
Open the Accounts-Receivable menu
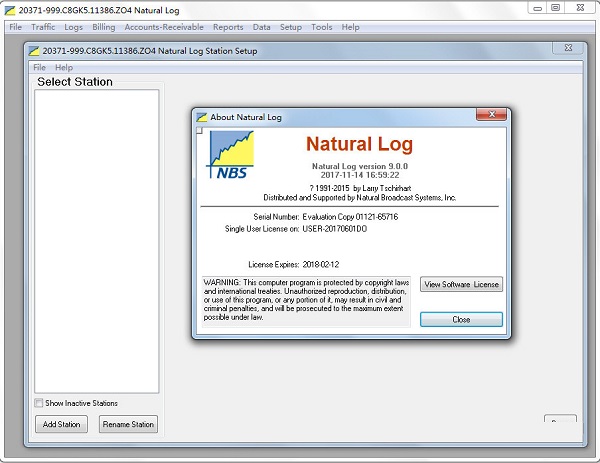pyautogui.click(x=164, y=27)
